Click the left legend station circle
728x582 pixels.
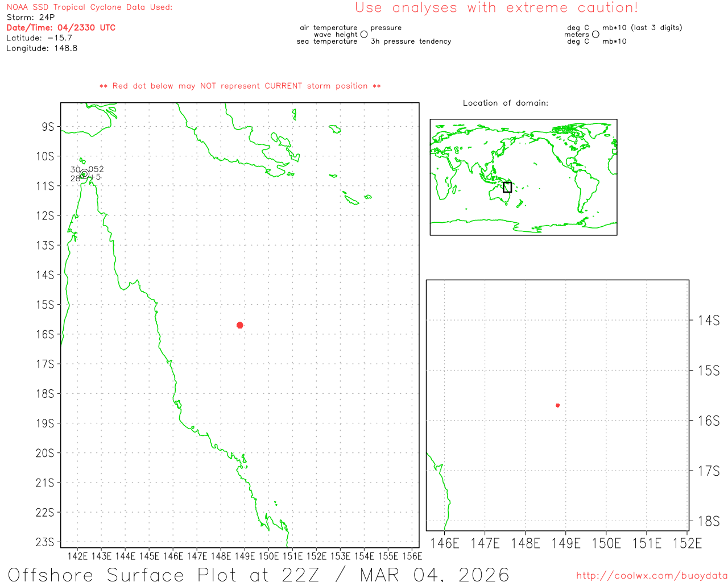tap(364, 35)
